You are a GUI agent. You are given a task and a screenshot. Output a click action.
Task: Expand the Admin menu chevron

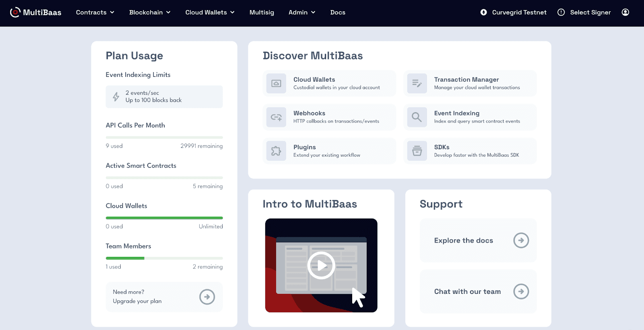pyautogui.click(x=313, y=12)
